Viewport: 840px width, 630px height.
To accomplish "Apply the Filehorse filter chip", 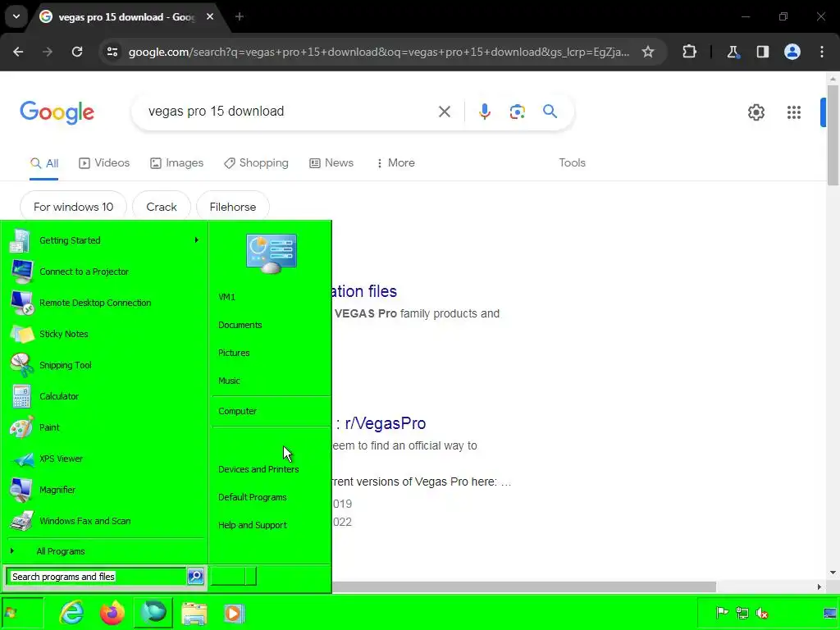I will click(232, 207).
